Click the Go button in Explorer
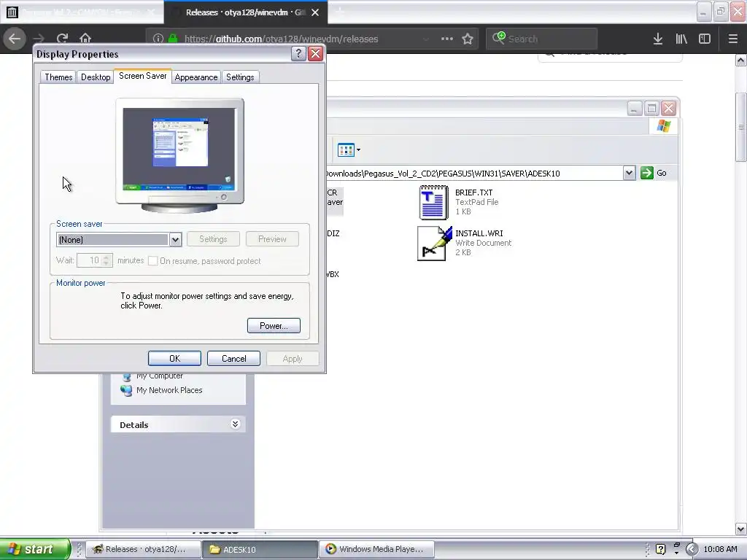The height and width of the screenshot is (560, 747). 654,173
